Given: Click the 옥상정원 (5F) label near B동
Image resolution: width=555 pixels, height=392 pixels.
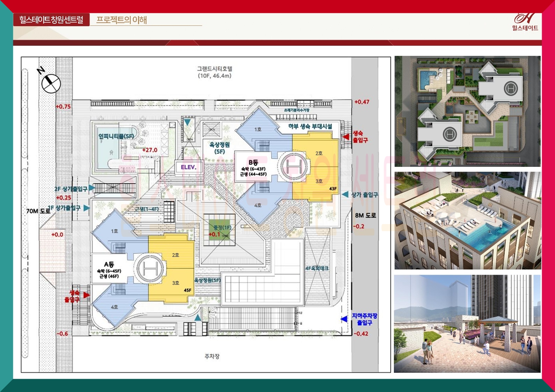Looking at the screenshot, I should (219, 148).
